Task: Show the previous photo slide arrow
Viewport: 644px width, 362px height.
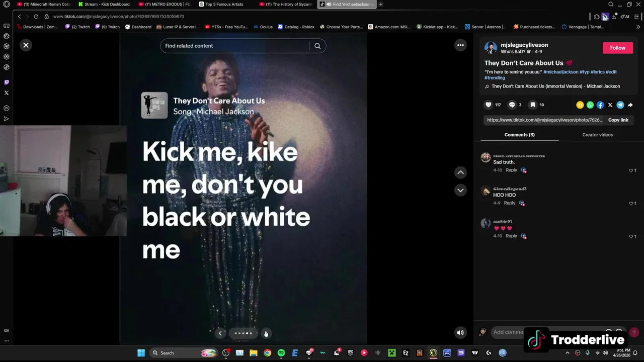Action: [x=220, y=333]
